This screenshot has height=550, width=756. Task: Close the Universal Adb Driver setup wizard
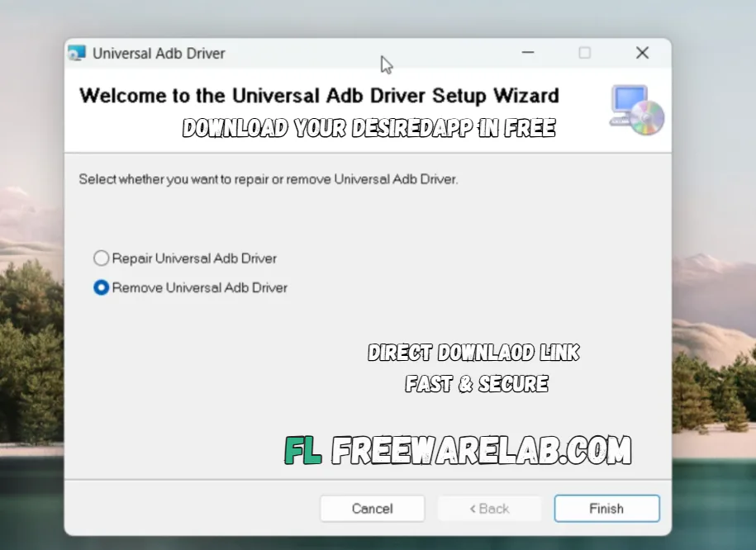click(x=642, y=52)
